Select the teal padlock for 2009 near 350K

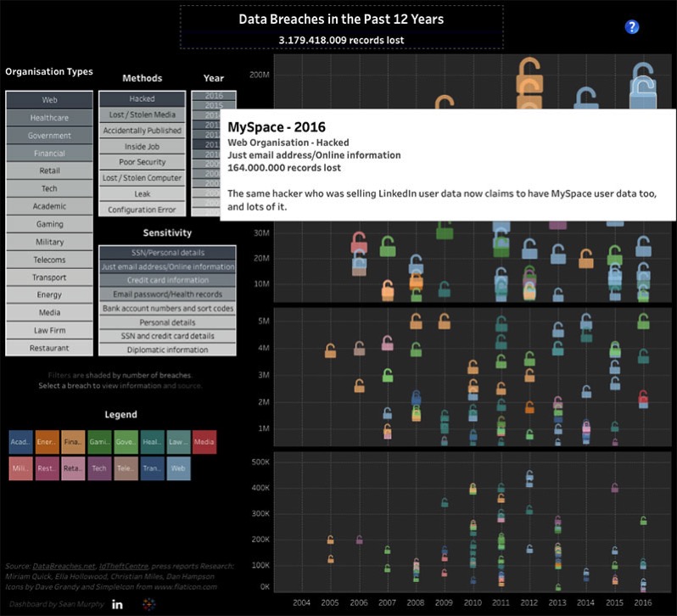click(x=445, y=502)
